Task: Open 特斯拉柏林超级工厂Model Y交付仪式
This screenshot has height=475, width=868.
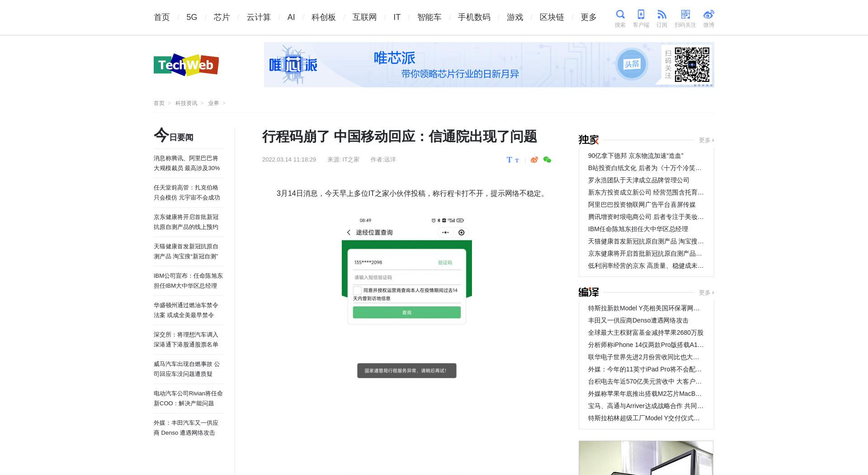Action: pyautogui.click(x=644, y=418)
